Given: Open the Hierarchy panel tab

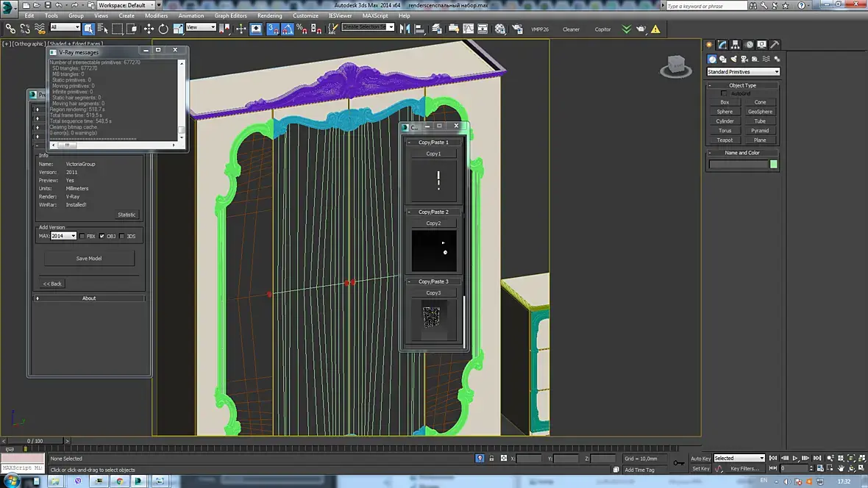Looking at the screenshot, I should pos(736,45).
